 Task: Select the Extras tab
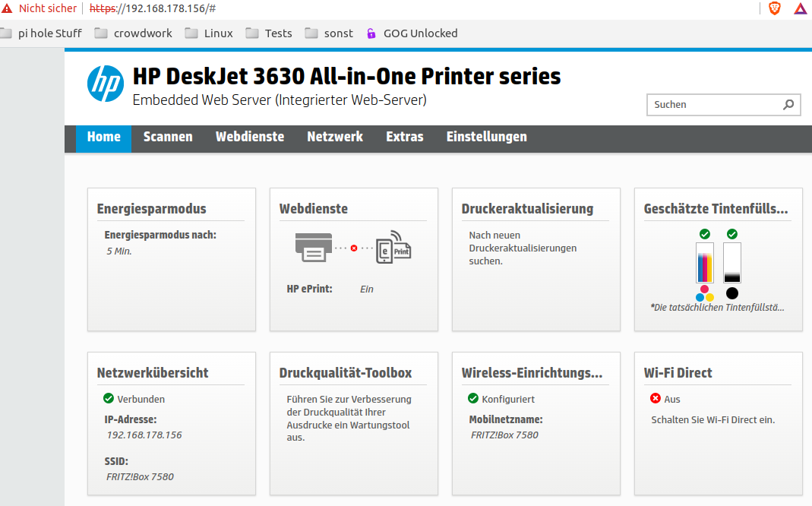coord(405,137)
